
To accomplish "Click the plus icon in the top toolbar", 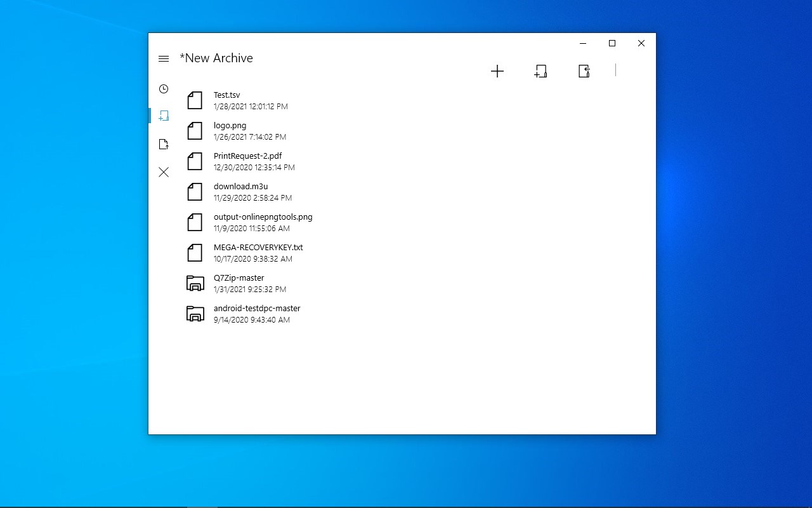I will pos(497,71).
